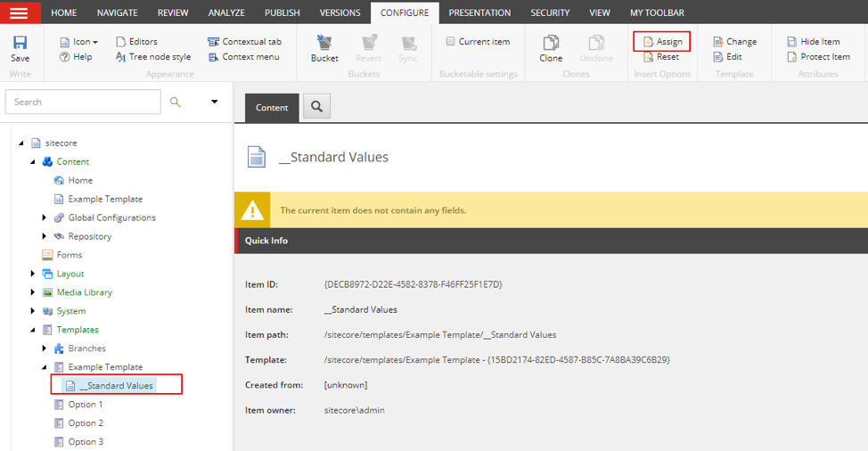Open the hamburger menu button
868x451 pixels.
click(19, 12)
